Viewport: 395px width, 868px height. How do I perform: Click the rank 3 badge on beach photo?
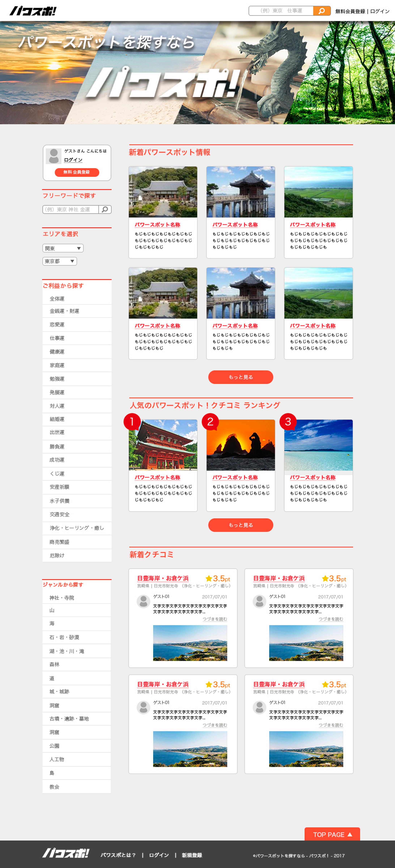coord(288,421)
